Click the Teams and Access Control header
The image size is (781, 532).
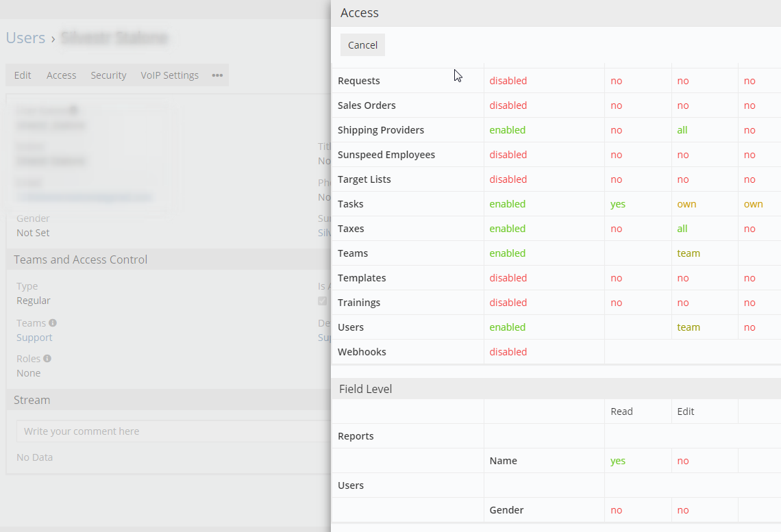80,259
